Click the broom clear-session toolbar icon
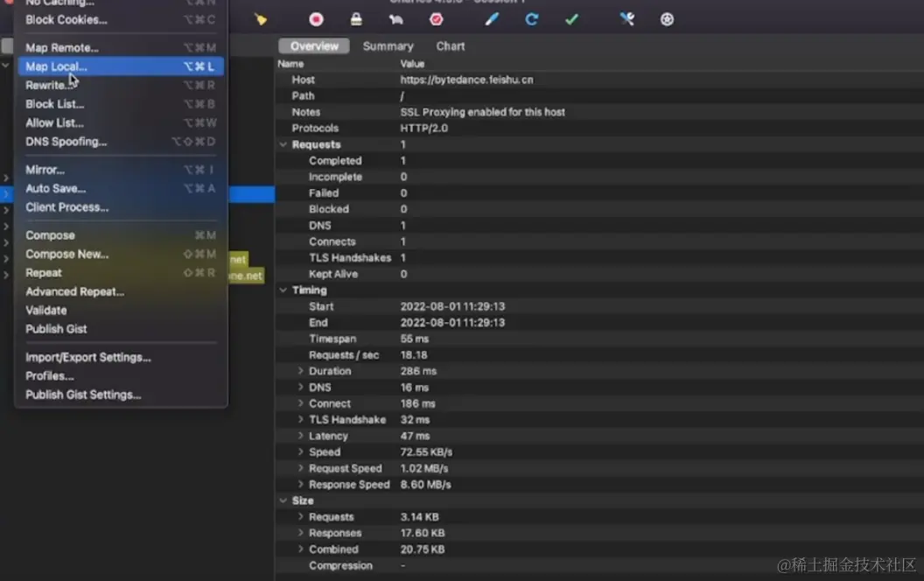Viewport: 924px width, 581px height. 261,19
